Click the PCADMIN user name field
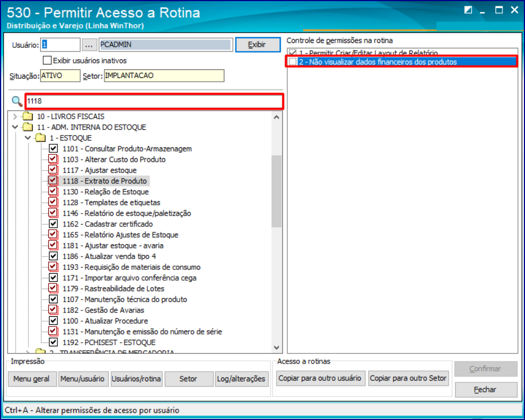This screenshot has height=420, width=525. pos(166,45)
